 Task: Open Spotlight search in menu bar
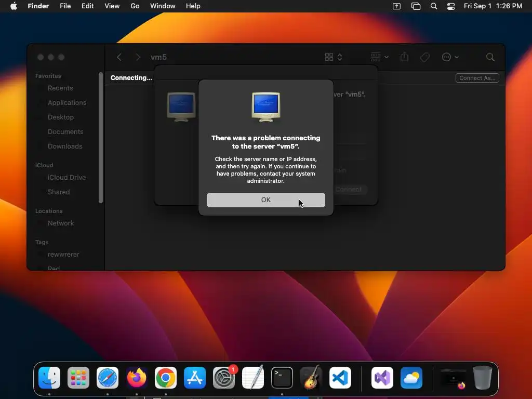434,6
